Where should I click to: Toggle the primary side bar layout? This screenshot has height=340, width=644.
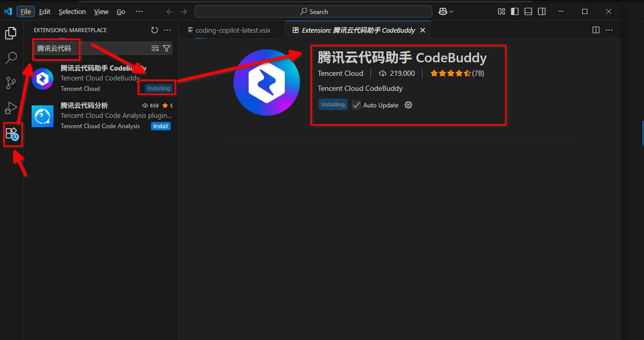[x=515, y=11]
